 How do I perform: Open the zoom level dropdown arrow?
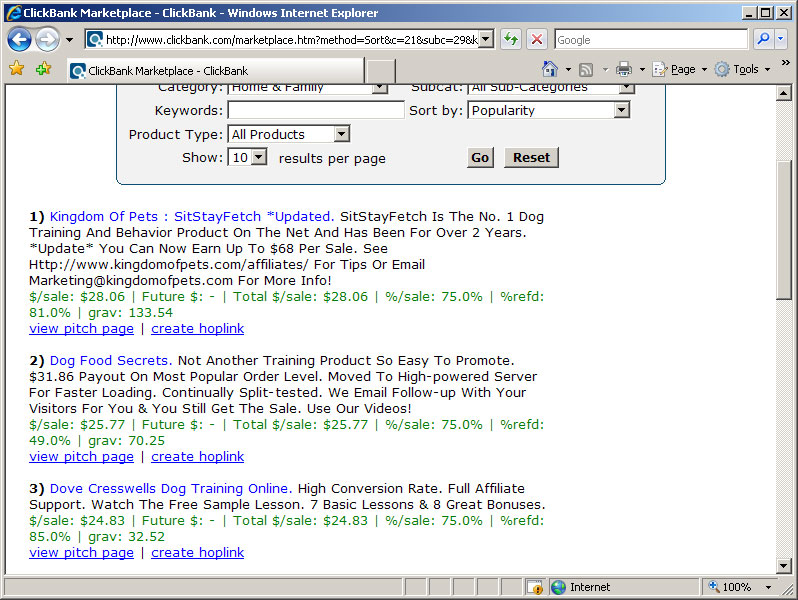click(x=768, y=587)
